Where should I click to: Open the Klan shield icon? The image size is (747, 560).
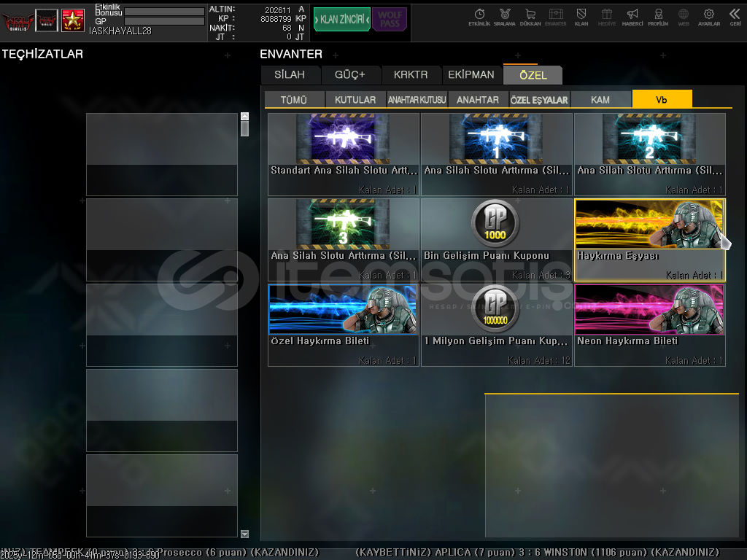pyautogui.click(x=581, y=17)
